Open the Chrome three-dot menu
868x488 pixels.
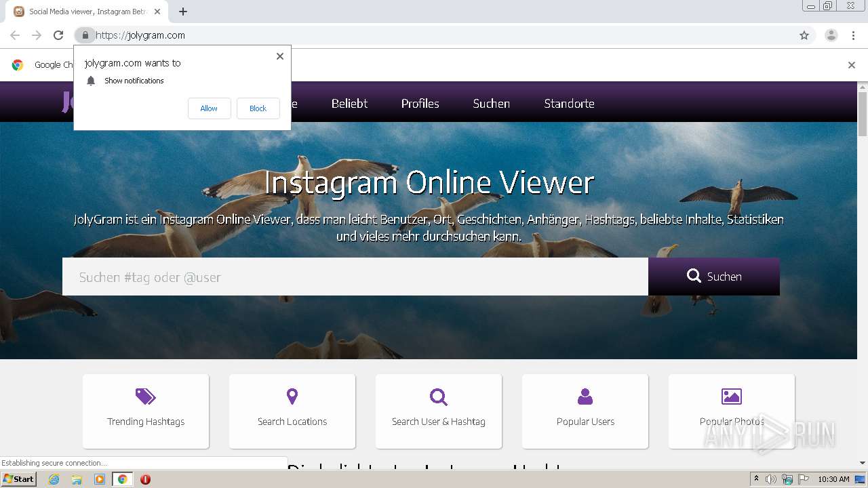coord(853,35)
